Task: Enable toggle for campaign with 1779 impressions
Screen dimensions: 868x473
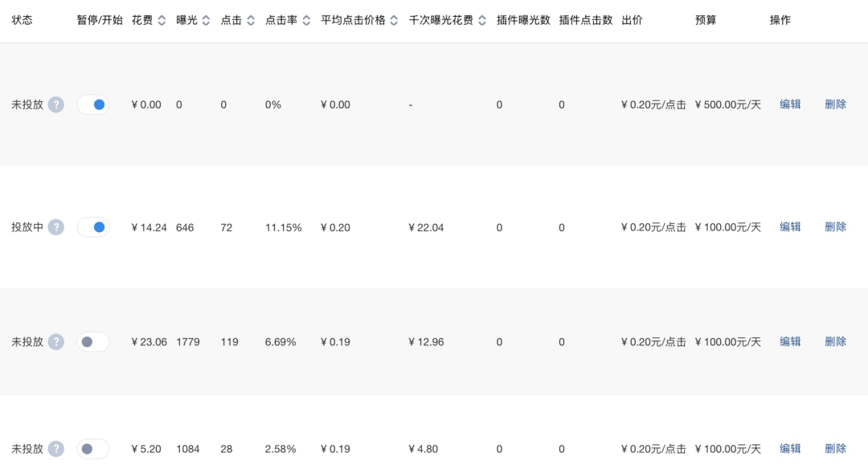Action: coord(93,342)
